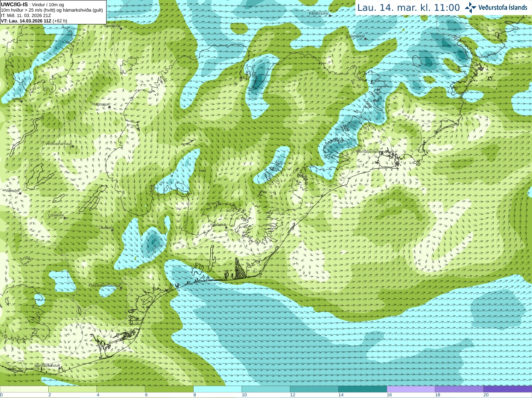The height and width of the screenshot is (398, 532).
Task: Click the Kirkjubæjarklaustur station dot marker
Action: click(121, 288)
